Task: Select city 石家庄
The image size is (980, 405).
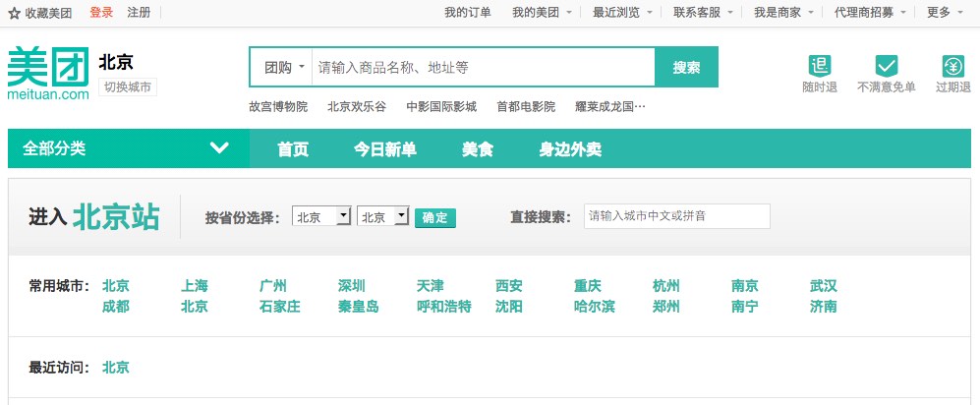Action: (x=280, y=307)
